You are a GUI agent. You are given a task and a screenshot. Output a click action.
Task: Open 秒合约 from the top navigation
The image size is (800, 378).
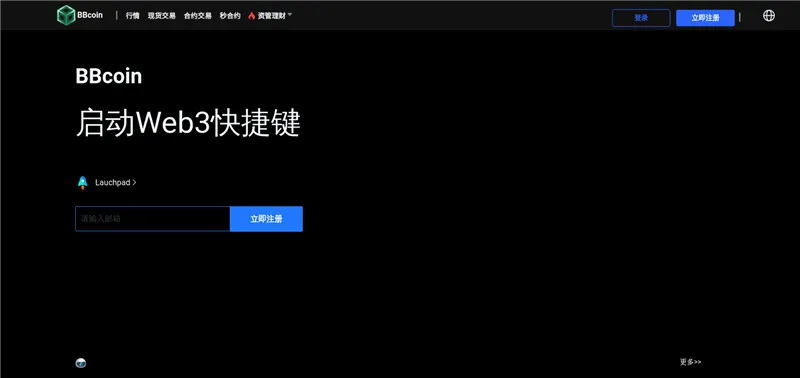pyautogui.click(x=230, y=16)
